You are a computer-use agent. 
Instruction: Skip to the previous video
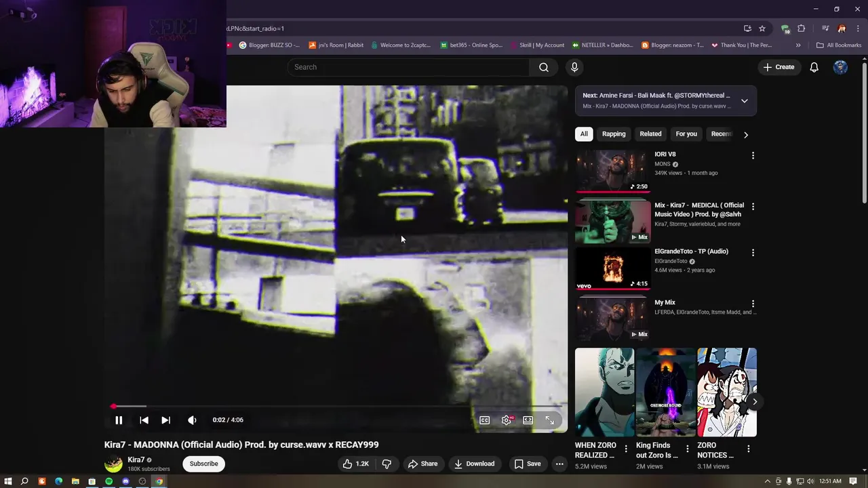pyautogui.click(x=144, y=420)
